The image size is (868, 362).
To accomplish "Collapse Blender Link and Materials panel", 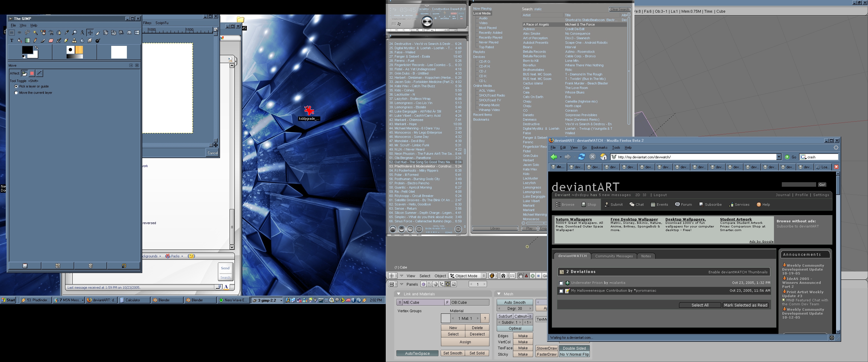I will 399,294.
